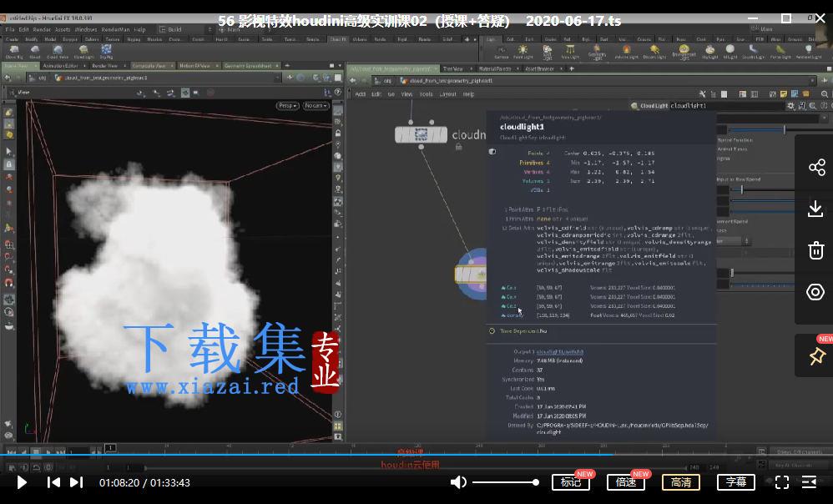Image resolution: width=833 pixels, height=504 pixels.
Task: Adjust the video volume slider
Action: pyautogui.click(x=505, y=482)
